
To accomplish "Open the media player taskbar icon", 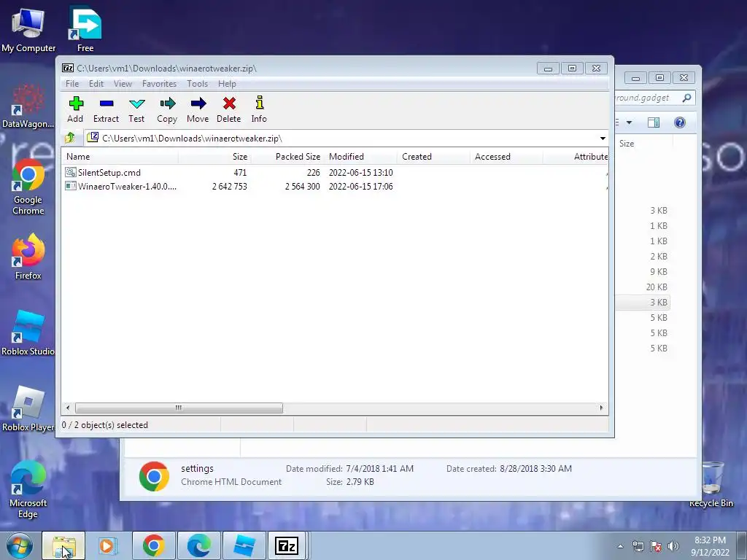I will (x=108, y=545).
